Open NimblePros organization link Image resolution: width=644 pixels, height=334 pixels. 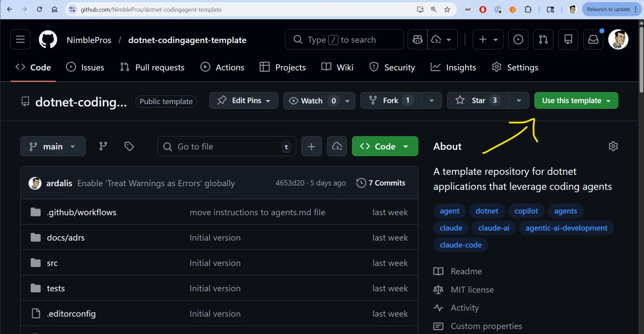point(89,40)
